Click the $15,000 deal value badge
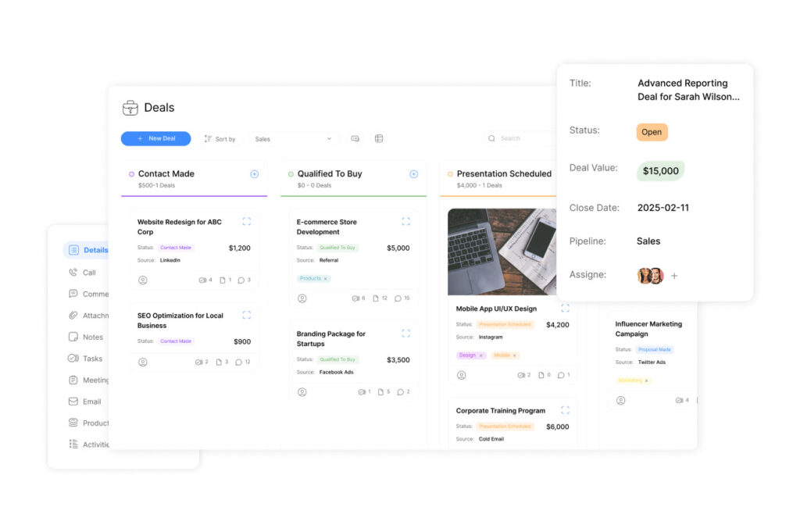 [660, 171]
